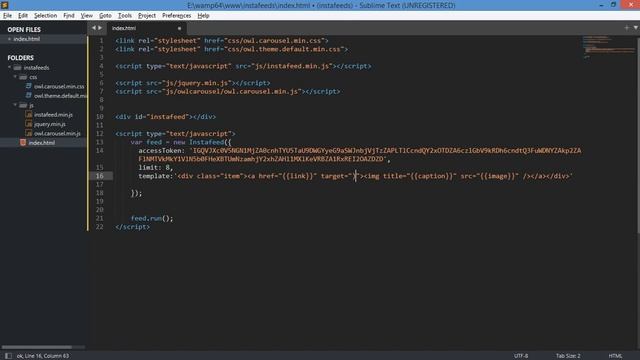This screenshot has width=640, height=360.
Task: Click the owl.carousel.min.css file icon
Action: click(x=29, y=86)
